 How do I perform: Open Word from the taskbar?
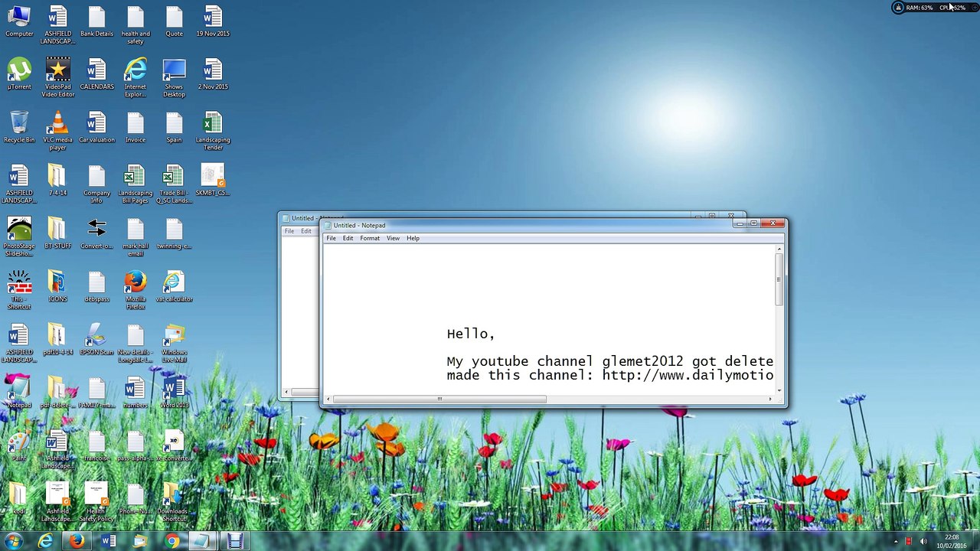[108, 541]
